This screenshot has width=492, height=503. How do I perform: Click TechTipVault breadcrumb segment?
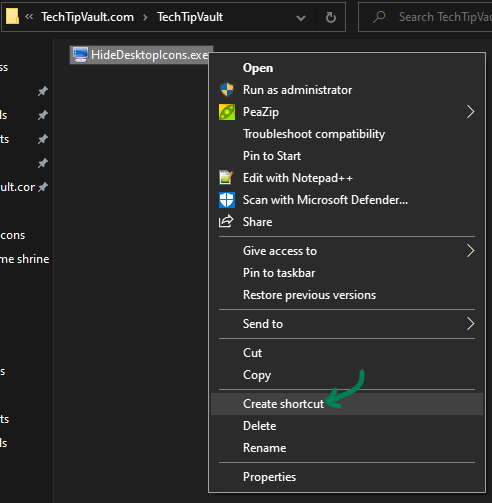pyautogui.click(x=190, y=17)
